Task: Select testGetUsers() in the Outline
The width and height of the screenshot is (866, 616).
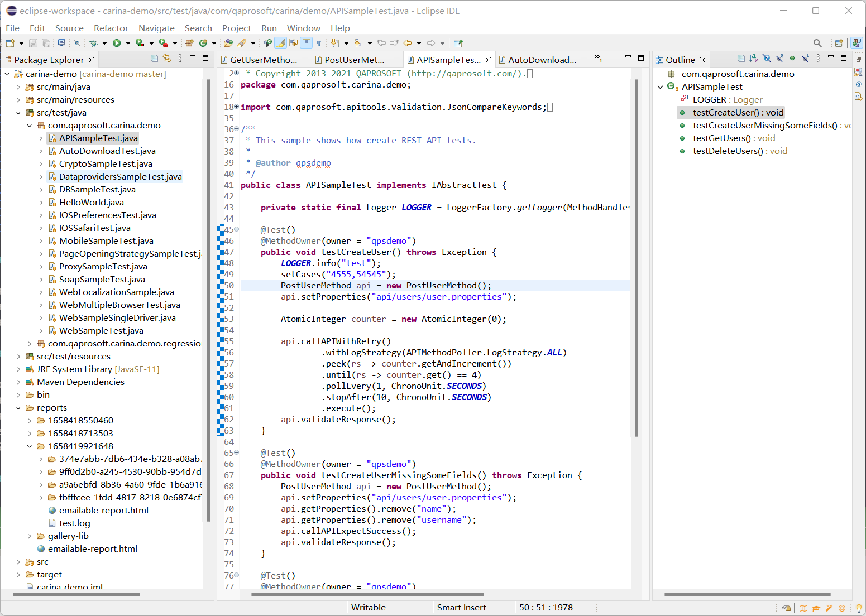Action: coord(721,138)
